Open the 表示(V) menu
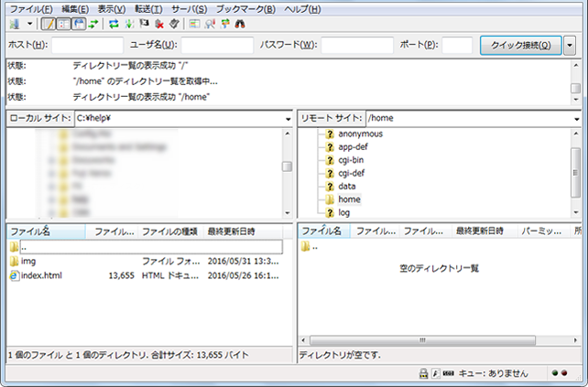Screen dimensions: 588x387 [x=112, y=9]
